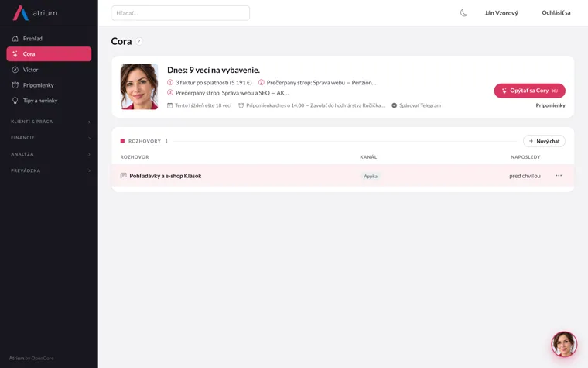Open Pripomienky from the sidebar

point(49,85)
